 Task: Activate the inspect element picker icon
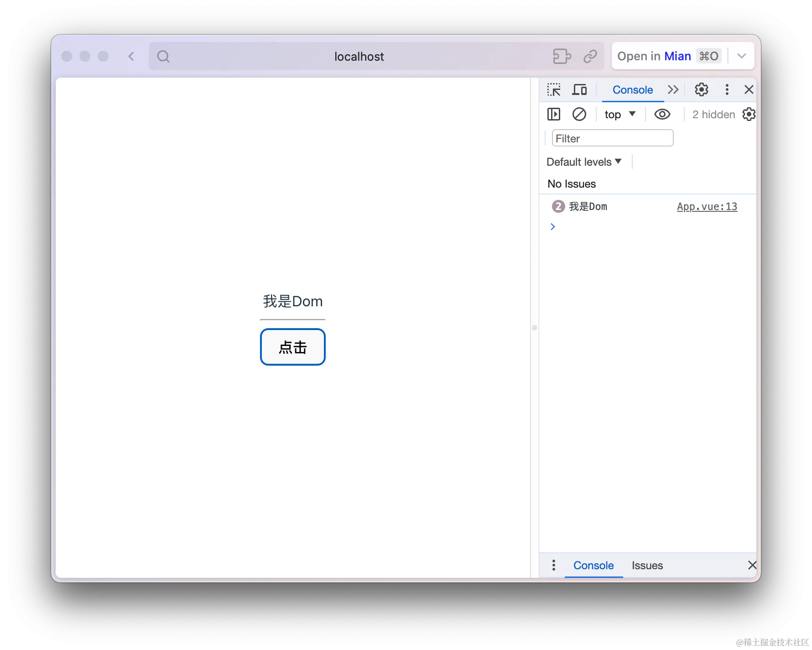[x=554, y=89]
